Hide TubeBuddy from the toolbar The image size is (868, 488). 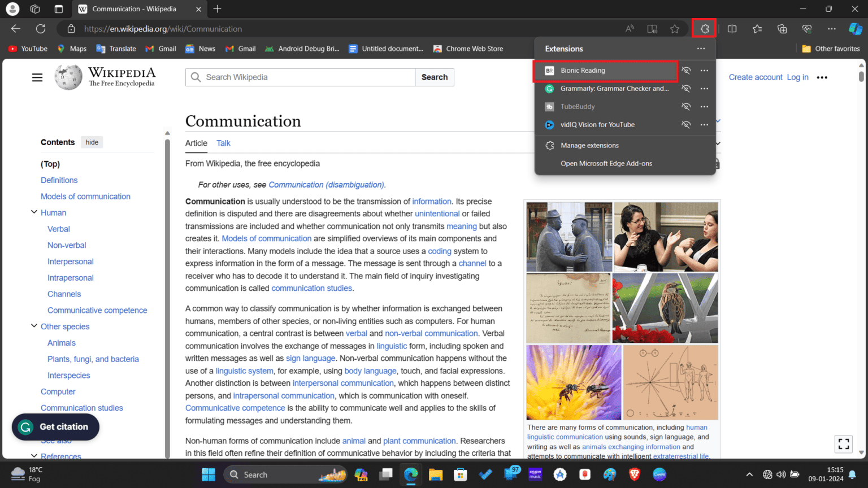coord(685,106)
